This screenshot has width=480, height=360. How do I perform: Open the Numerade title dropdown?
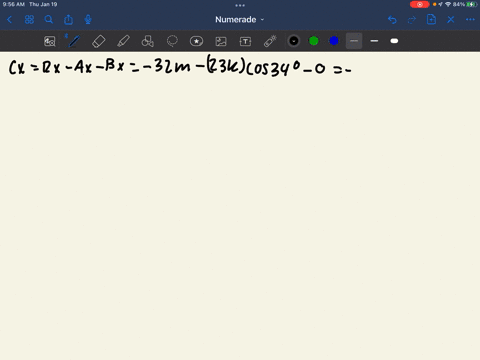click(x=240, y=20)
